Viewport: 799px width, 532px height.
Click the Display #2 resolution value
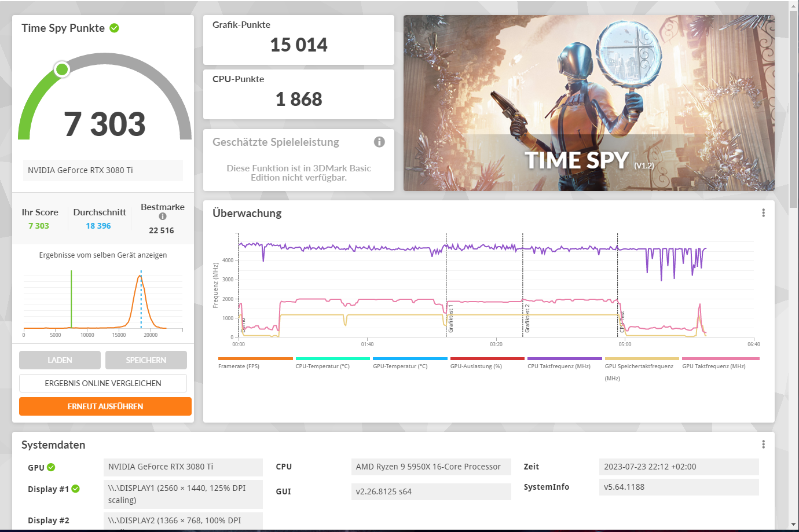pos(183,520)
